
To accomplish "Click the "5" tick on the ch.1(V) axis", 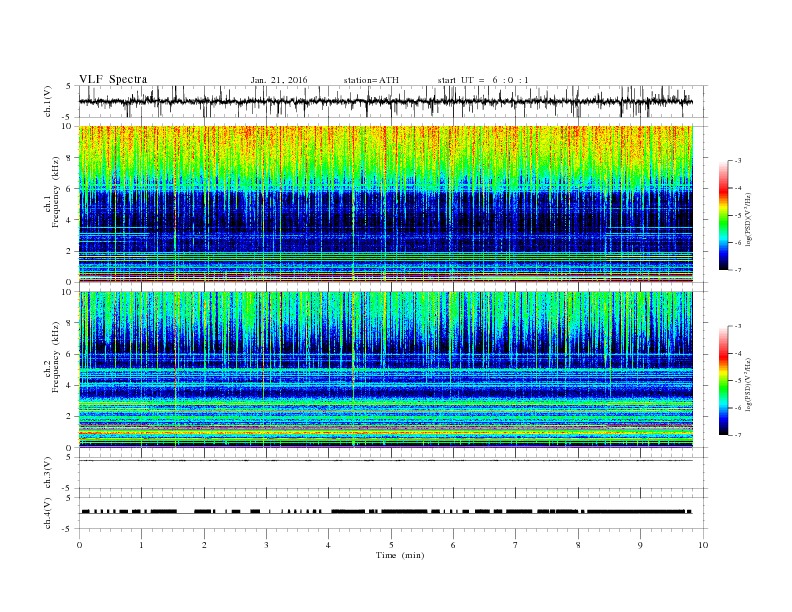I will [x=69, y=86].
